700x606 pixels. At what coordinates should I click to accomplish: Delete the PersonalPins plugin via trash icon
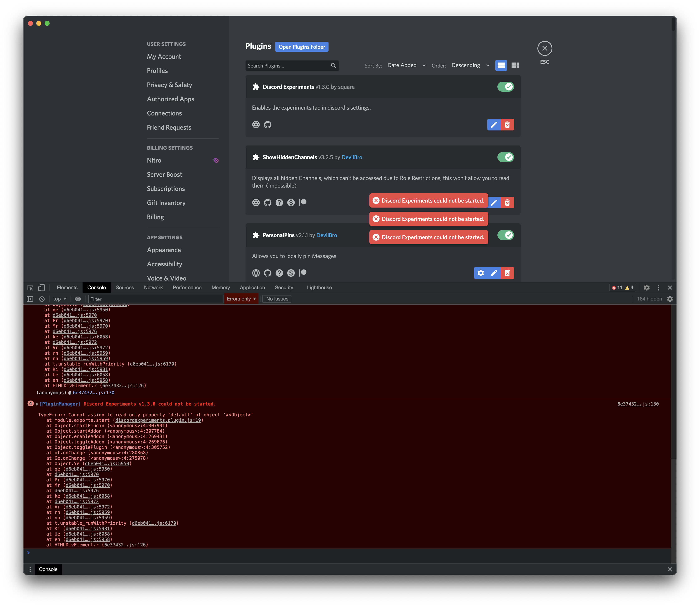pyautogui.click(x=507, y=273)
